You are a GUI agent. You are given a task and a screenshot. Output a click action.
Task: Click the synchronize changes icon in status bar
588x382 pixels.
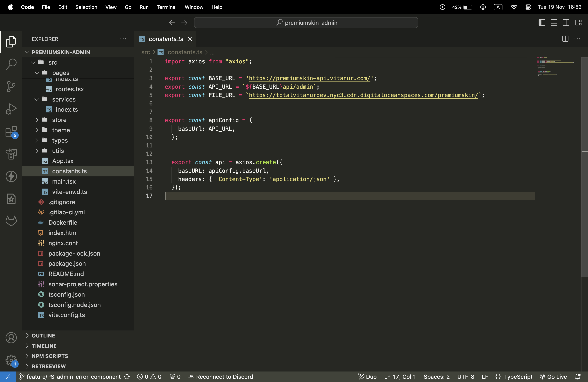127,377
